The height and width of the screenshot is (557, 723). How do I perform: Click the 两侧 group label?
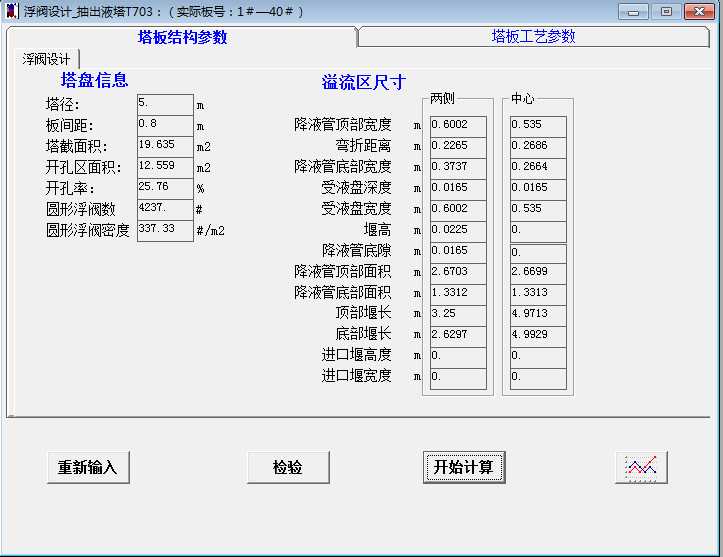pos(442,98)
